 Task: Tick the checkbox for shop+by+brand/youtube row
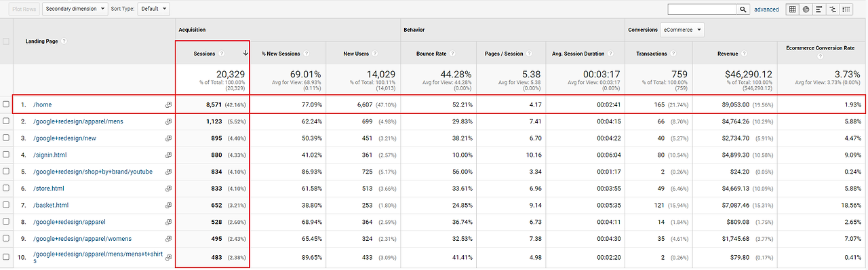[6, 172]
